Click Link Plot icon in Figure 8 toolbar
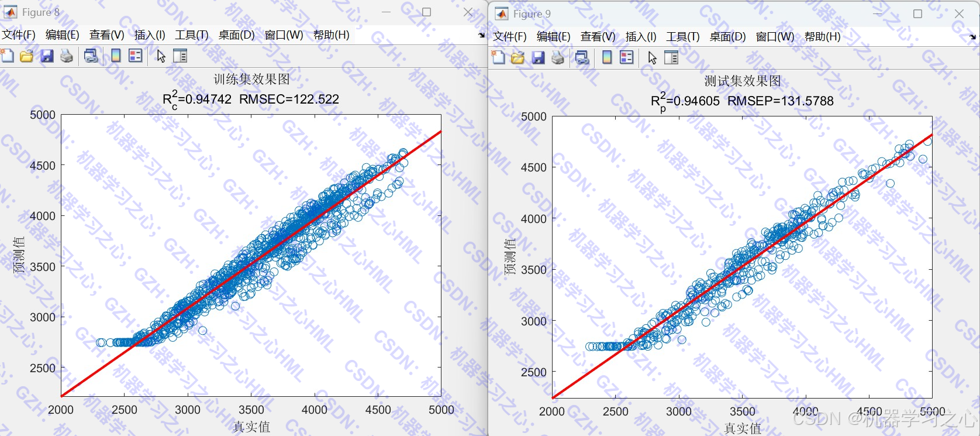Screen dimensions: 980x436 coord(91,56)
